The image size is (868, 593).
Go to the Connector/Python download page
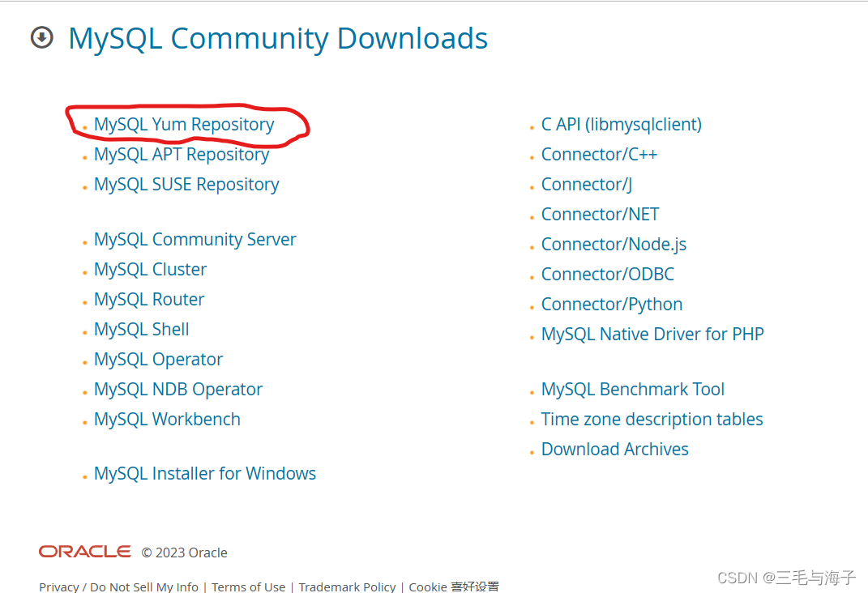point(612,305)
